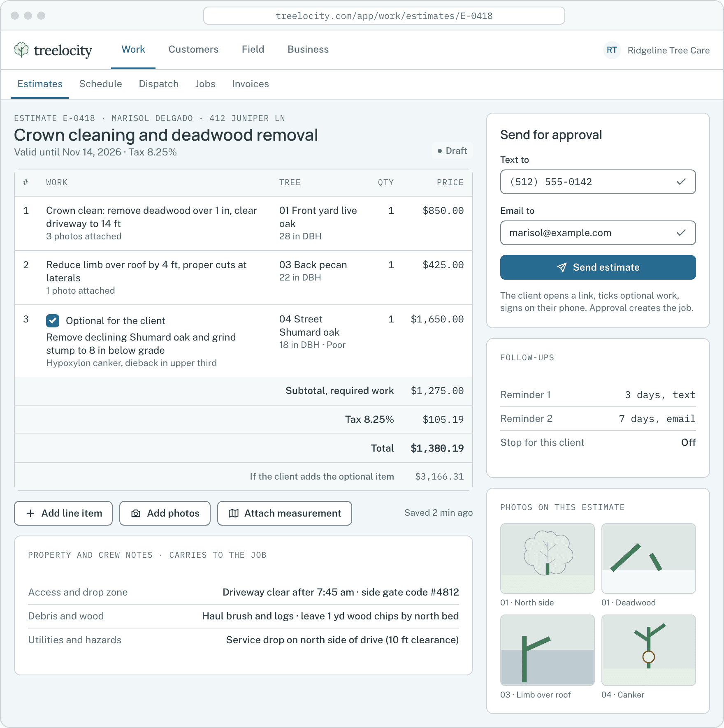Click the camera icon on Add photos

[x=136, y=513]
